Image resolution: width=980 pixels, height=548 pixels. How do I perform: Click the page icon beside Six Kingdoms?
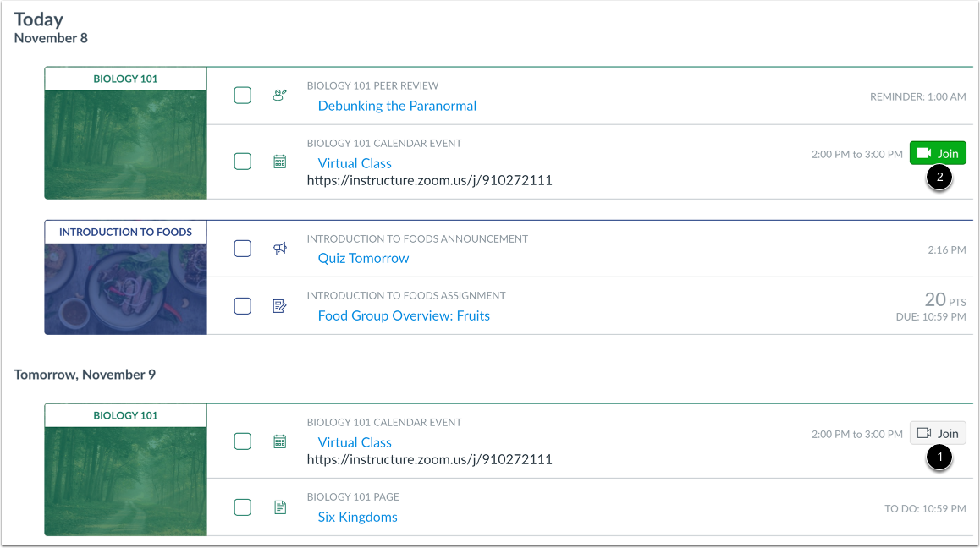point(279,507)
